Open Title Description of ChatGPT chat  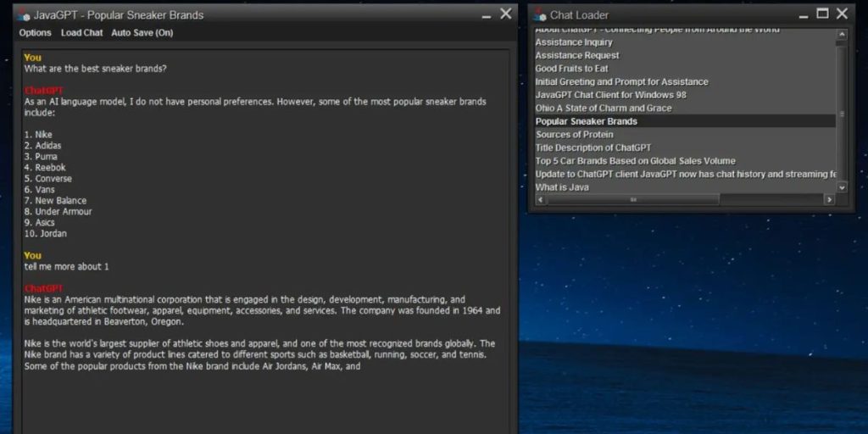click(685, 147)
